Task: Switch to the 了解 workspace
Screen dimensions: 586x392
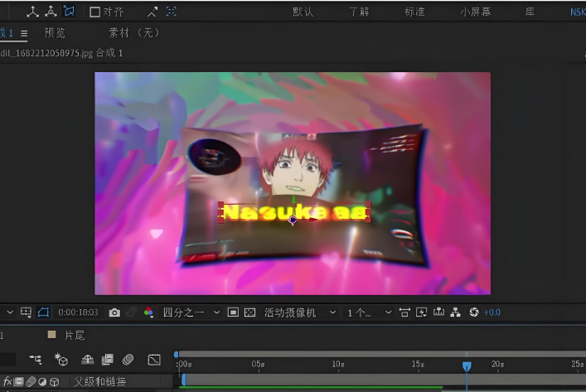Action: [359, 12]
